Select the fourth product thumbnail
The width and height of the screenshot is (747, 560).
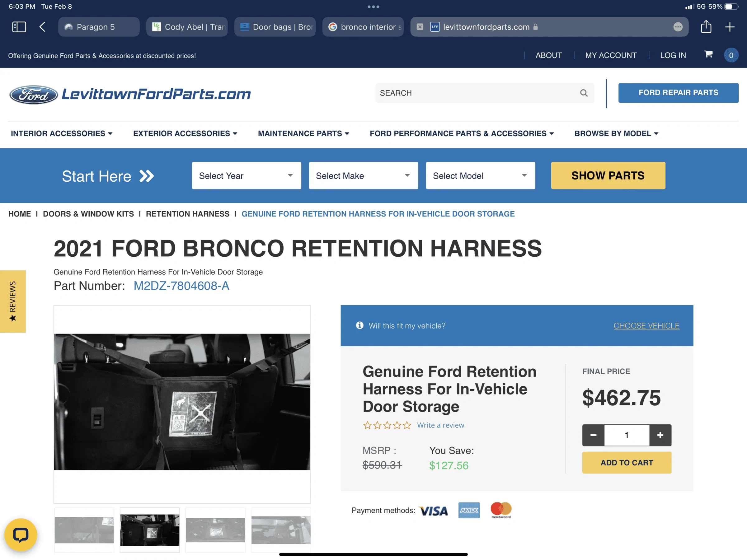281,530
